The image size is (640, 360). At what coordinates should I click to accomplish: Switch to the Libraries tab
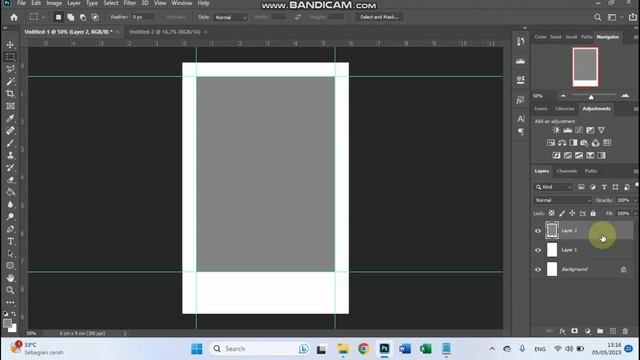click(564, 109)
